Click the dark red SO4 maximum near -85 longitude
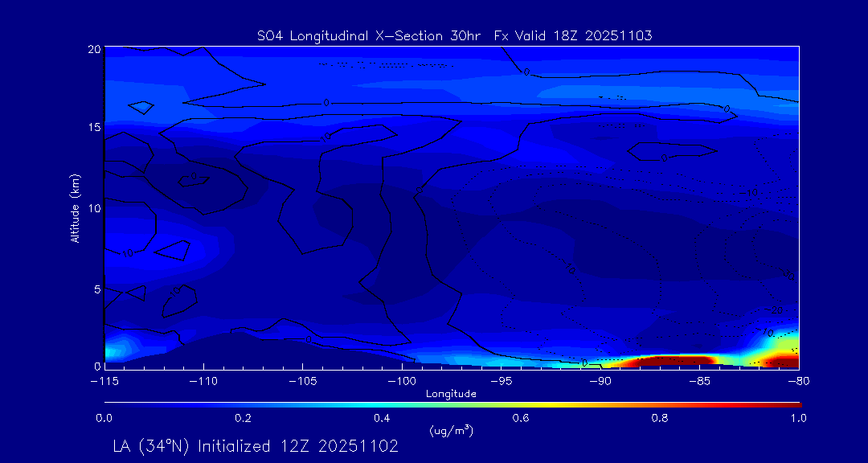868x463 pixels. coord(673,361)
